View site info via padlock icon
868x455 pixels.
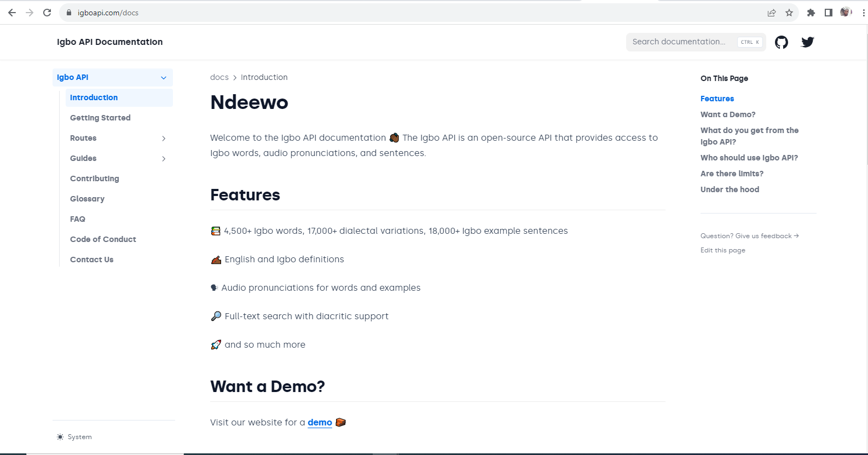[x=69, y=13]
